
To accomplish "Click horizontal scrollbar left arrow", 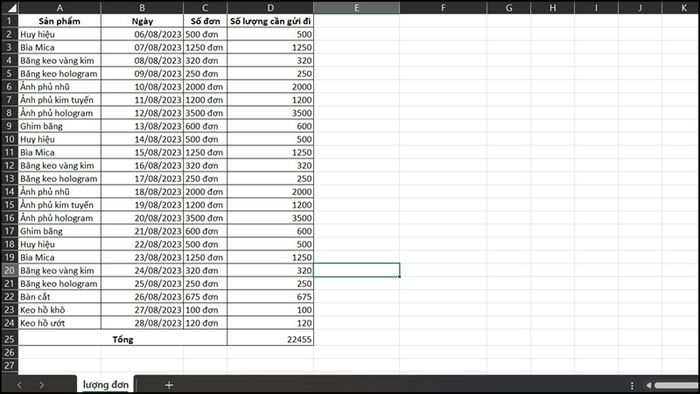I will (x=648, y=386).
